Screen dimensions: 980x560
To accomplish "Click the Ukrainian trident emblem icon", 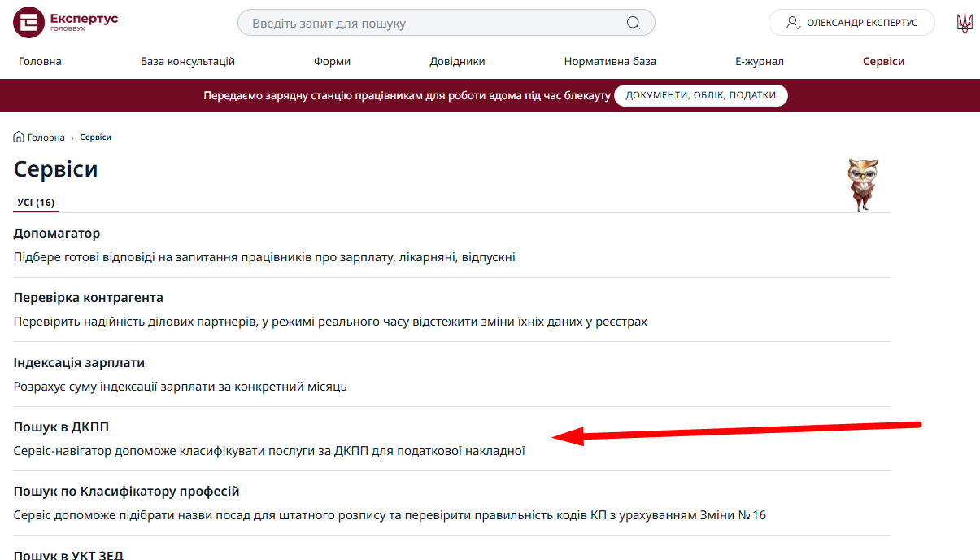I will [965, 23].
